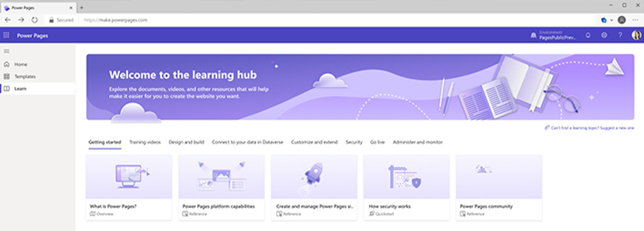644x231 pixels.
Task: Reload the page with refresh icon
Action: click(x=35, y=20)
